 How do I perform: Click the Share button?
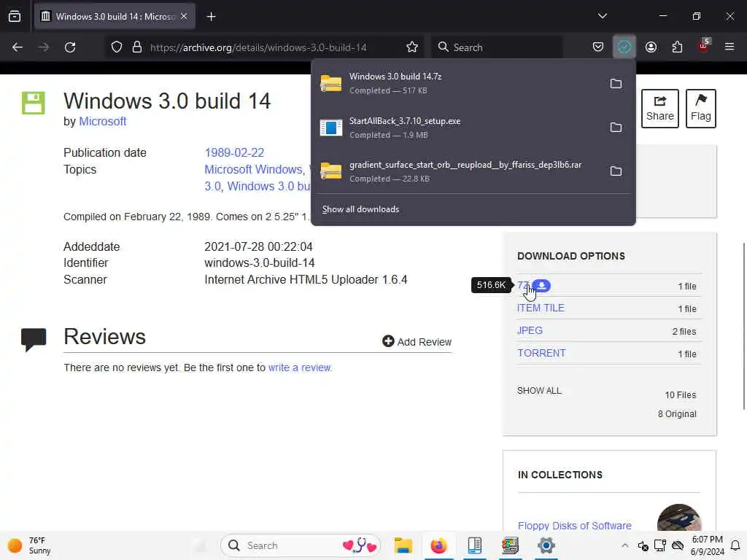(x=659, y=108)
